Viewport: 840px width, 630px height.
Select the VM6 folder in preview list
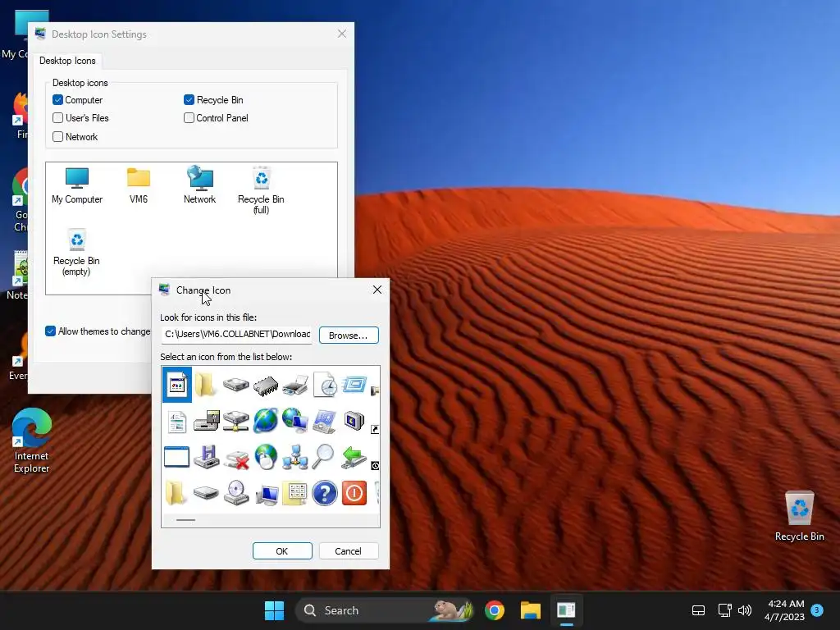(139, 185)
